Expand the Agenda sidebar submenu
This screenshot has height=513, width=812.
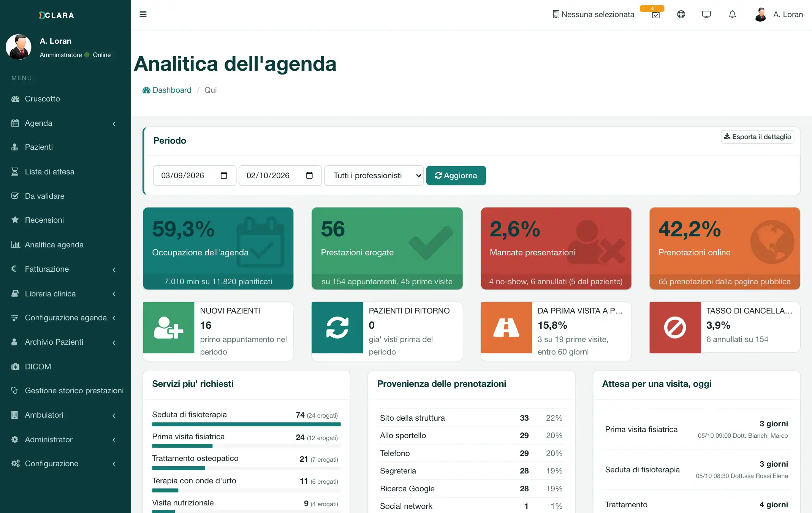tap(114, 123)
